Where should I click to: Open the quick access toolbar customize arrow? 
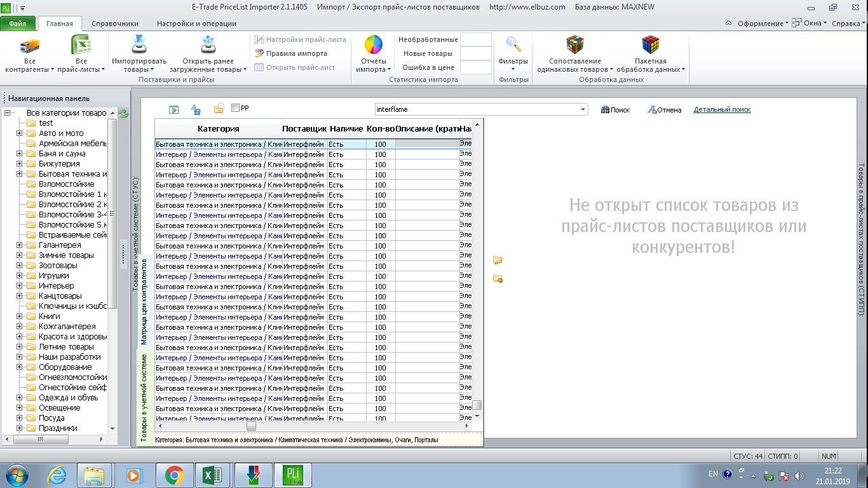[22, 8]
